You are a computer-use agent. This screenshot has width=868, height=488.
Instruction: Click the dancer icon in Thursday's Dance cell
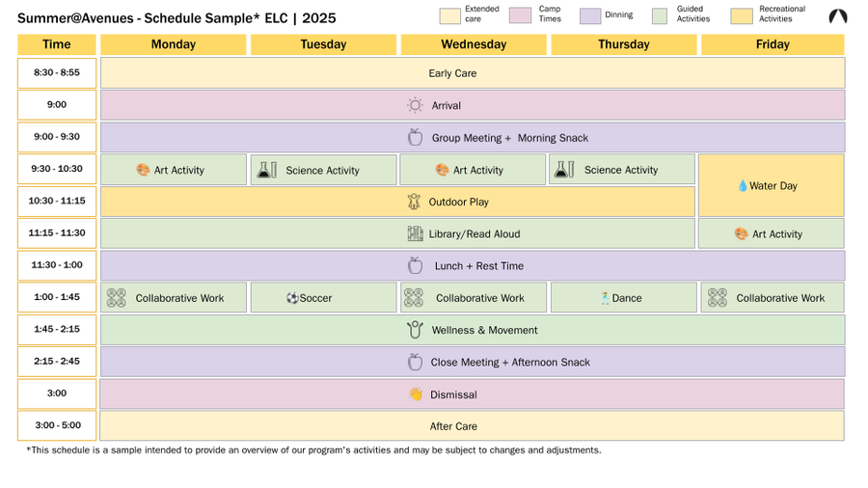605,298
